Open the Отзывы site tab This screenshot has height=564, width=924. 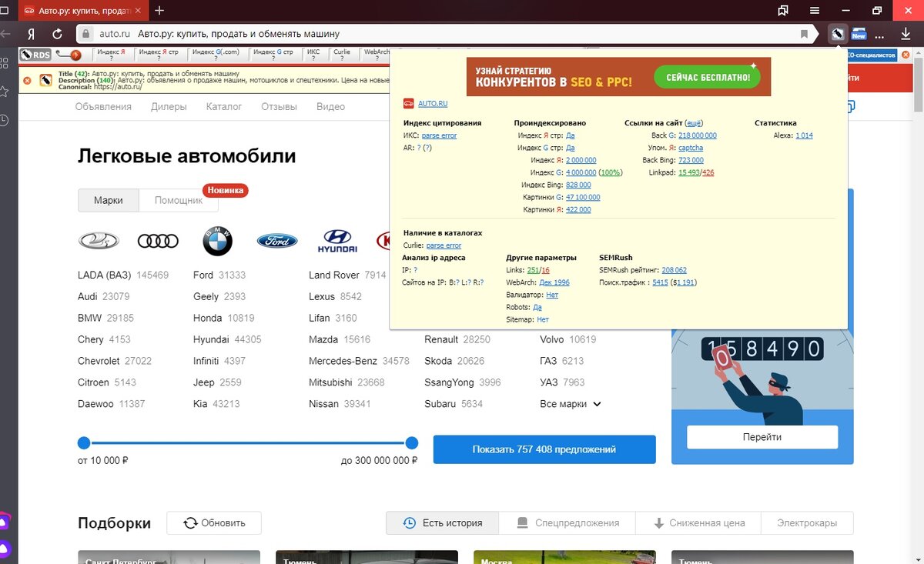pyautogui.click(x=280, y=107)
